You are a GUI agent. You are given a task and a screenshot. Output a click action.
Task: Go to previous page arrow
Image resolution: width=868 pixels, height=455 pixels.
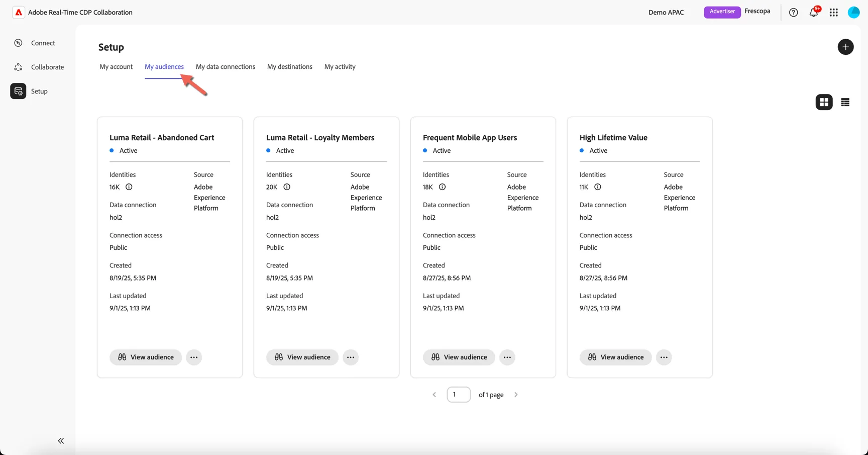coord(435,395)
